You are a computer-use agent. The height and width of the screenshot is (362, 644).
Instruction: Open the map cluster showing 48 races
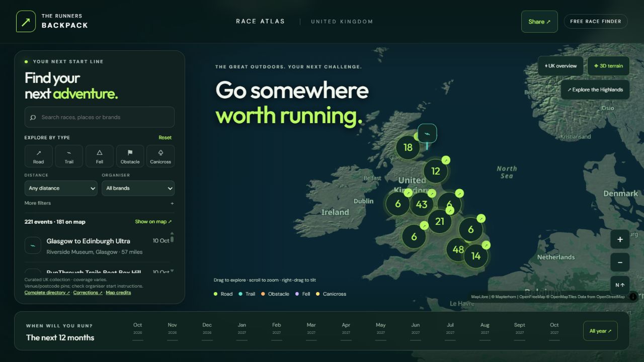pos(458,249)
